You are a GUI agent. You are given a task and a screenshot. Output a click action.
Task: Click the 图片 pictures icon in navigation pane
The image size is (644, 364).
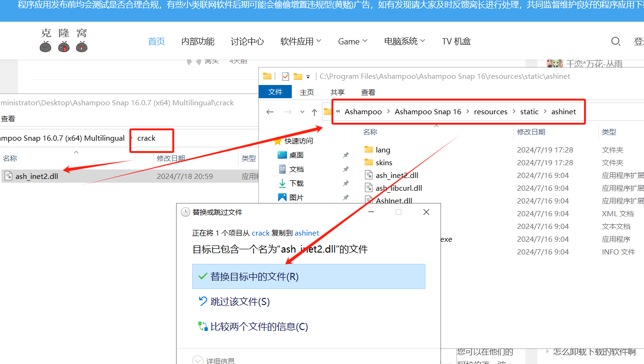point(282,197)
